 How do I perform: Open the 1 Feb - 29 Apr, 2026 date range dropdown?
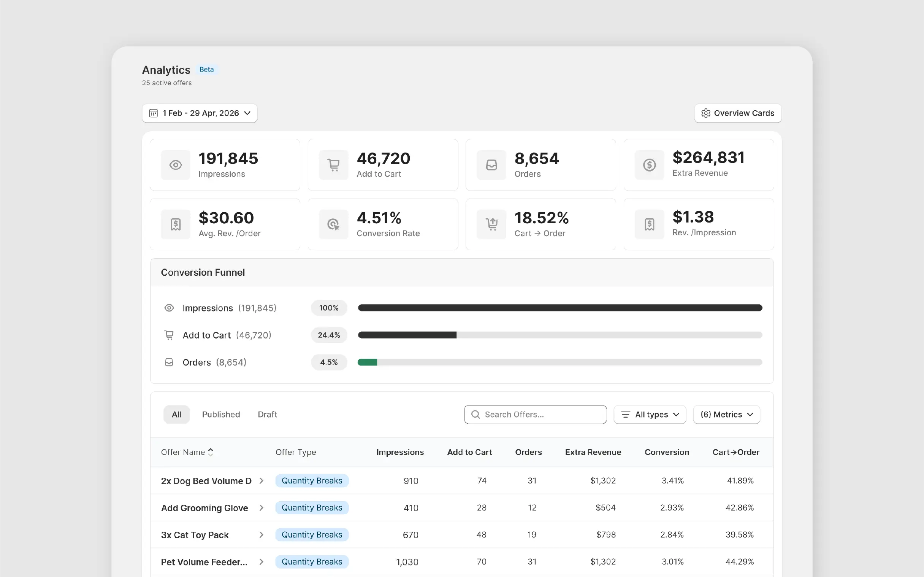pyautogui.click(x=200, y=113)
